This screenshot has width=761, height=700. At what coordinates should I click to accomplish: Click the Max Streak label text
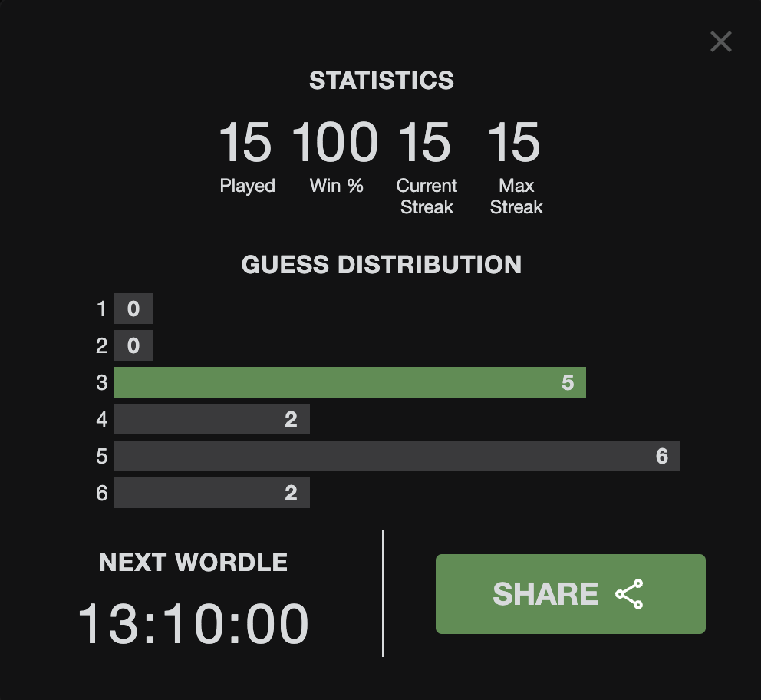[x=516, y=196]
